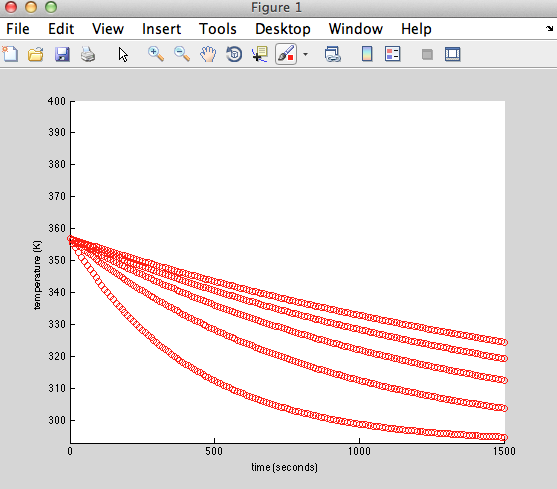
Task: Click the '400' y-axis tick label
Action: pyautogui.click(x=57, y=101)
